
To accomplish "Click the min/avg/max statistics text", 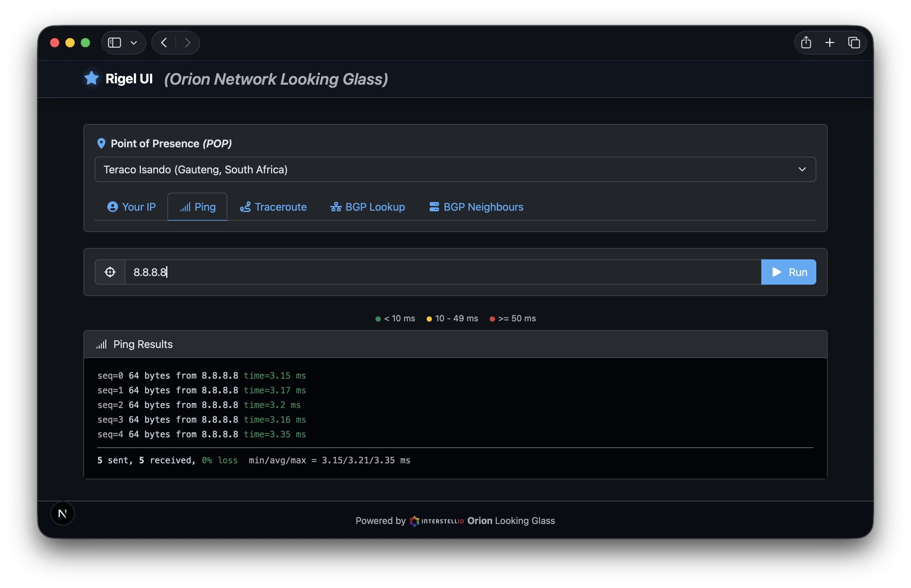I will pos(330,460).
